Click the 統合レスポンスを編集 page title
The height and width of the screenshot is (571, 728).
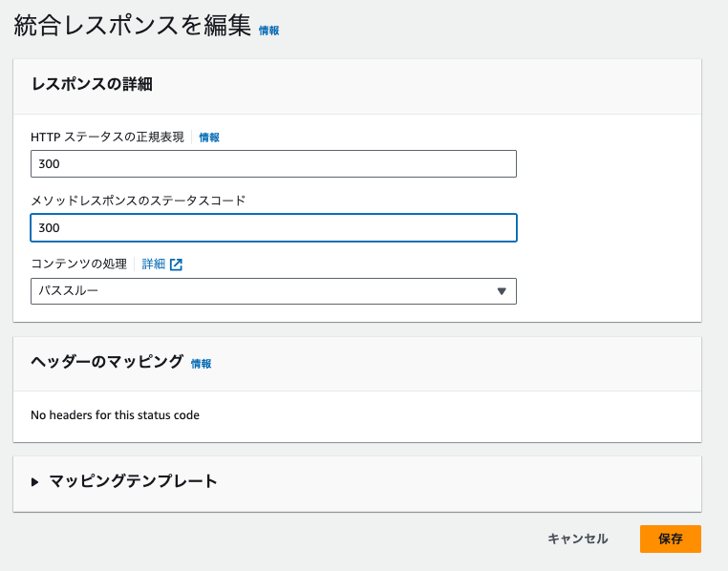(x=132, y=27)
